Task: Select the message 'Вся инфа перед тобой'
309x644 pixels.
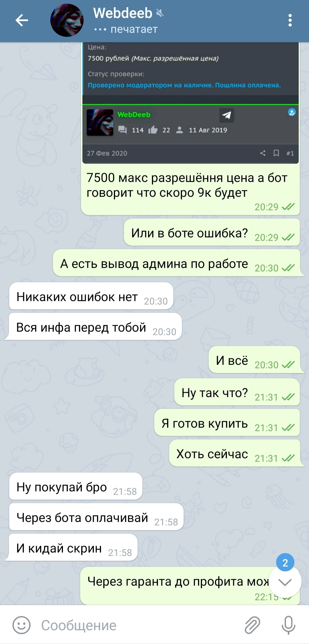Action: pyautogui.click(x=96, y=327)
